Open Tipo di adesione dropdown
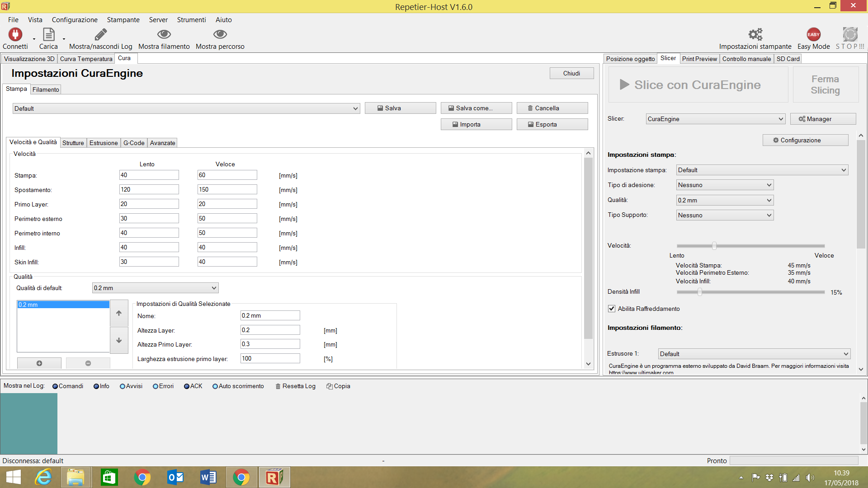The height and width of the screenshot is (488, 868). pyautogui.click(x=725, y=185)
